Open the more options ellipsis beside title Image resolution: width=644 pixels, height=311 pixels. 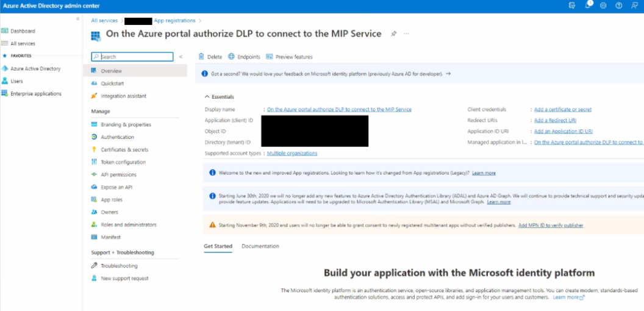[406, 34]
